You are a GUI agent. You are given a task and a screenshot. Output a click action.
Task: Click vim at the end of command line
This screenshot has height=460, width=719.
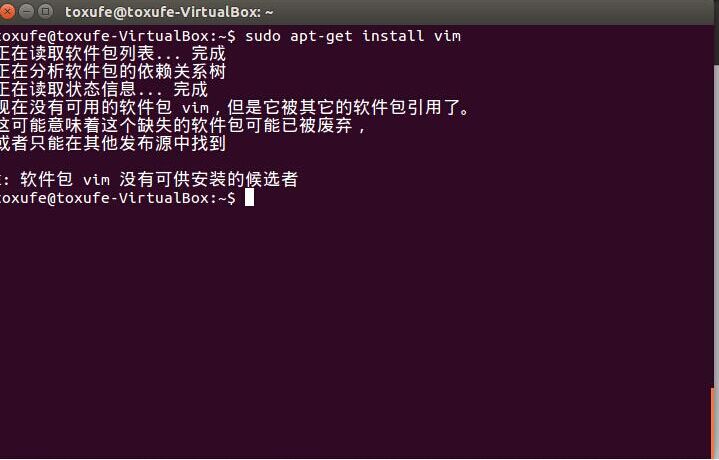point(448,36)
